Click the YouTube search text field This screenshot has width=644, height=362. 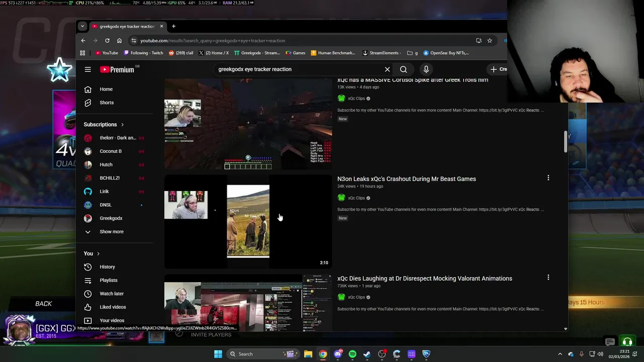299,69
